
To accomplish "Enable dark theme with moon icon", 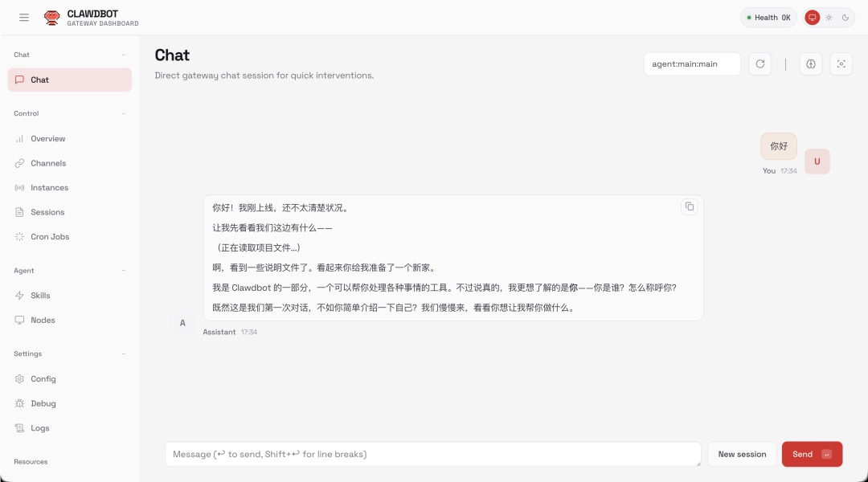I will (845, 18).
